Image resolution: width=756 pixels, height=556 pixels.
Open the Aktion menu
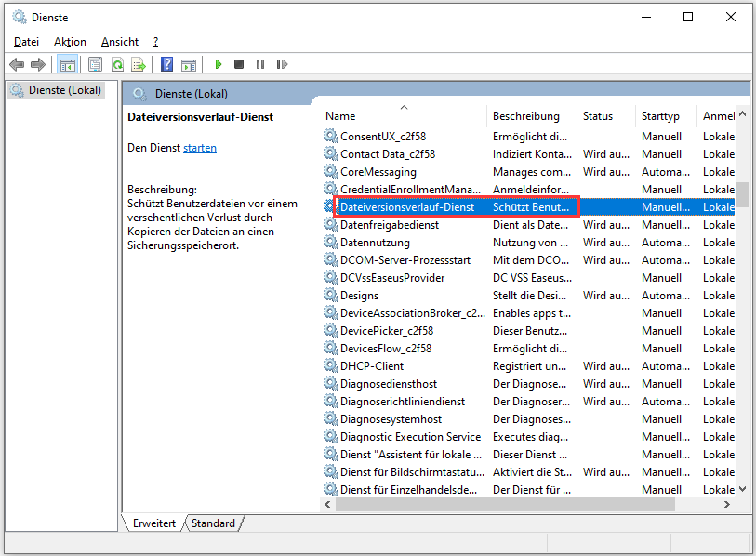pos(70,42)
